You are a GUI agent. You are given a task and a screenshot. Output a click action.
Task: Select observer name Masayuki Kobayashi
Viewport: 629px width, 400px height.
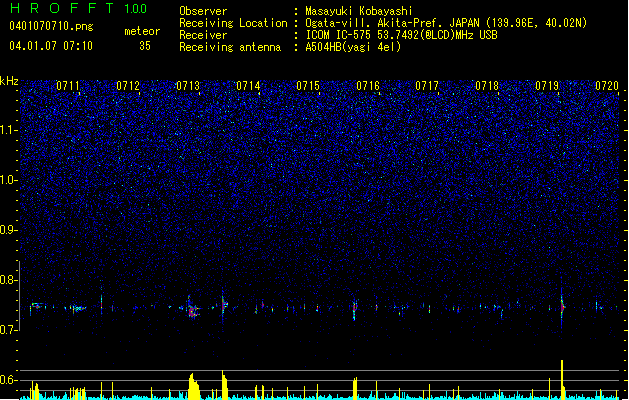coord(359,11)
